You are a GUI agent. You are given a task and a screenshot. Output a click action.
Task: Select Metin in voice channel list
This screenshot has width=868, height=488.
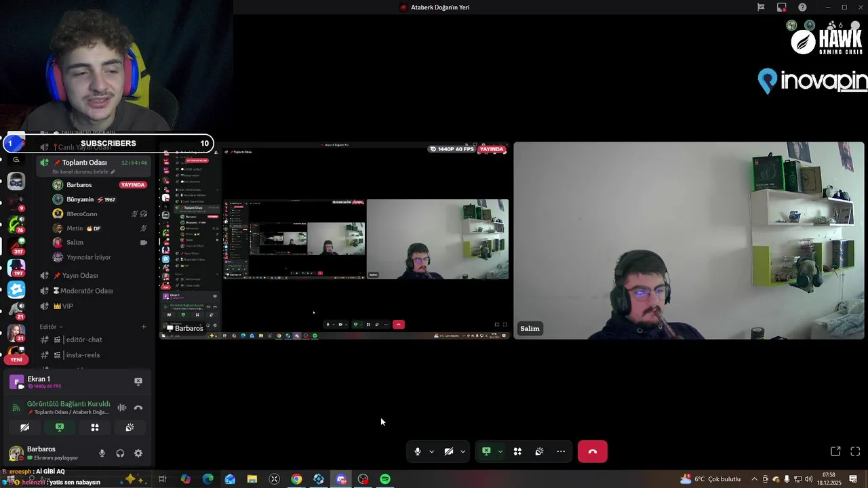tap(100, 228)
